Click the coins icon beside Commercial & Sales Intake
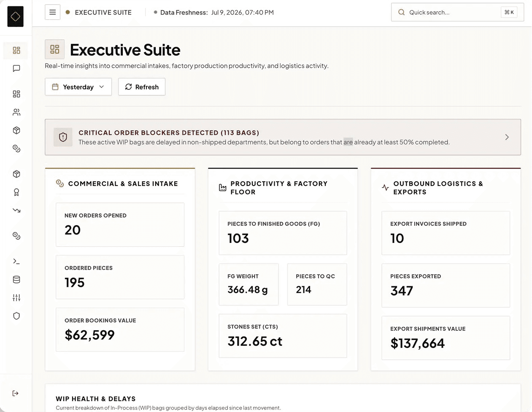Screen dimensions: 532x412 click(x=60, y=183)
